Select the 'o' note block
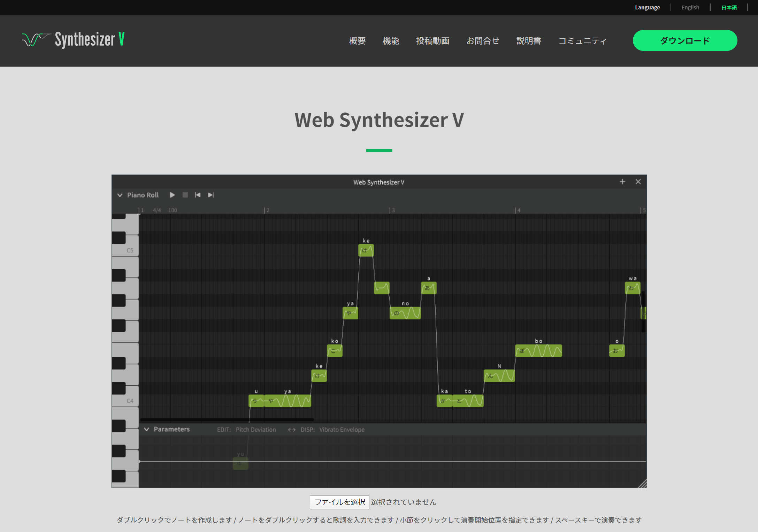 [x=617, y=351]
